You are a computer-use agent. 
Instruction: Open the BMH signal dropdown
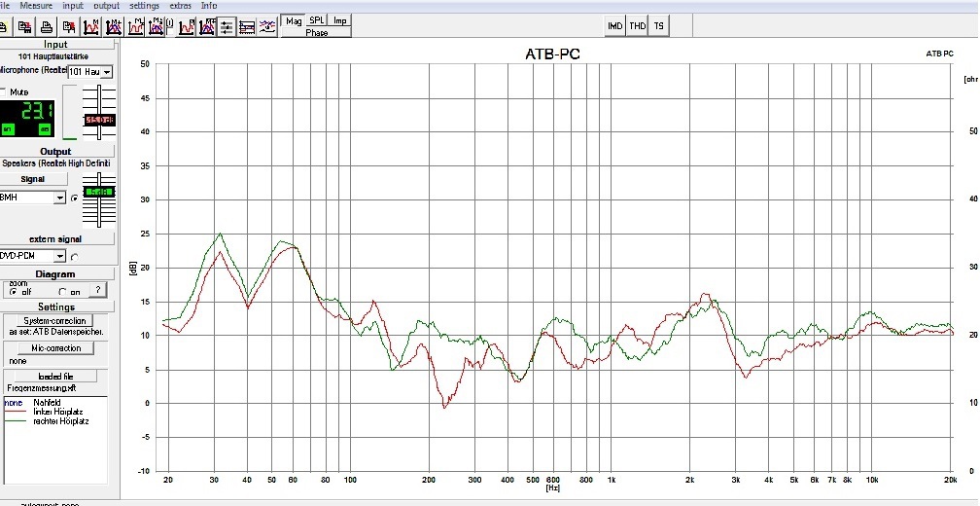[x=59, y=198]
